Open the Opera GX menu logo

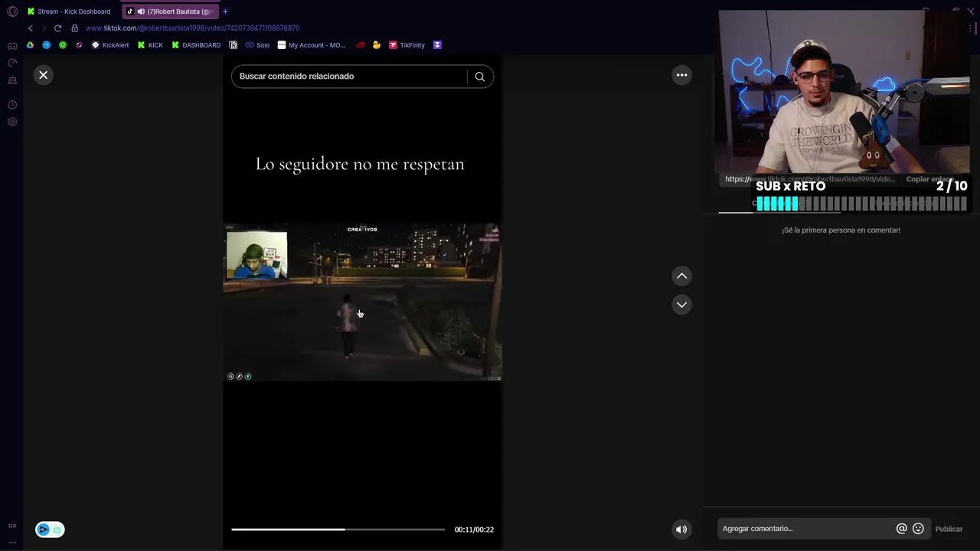12,11
